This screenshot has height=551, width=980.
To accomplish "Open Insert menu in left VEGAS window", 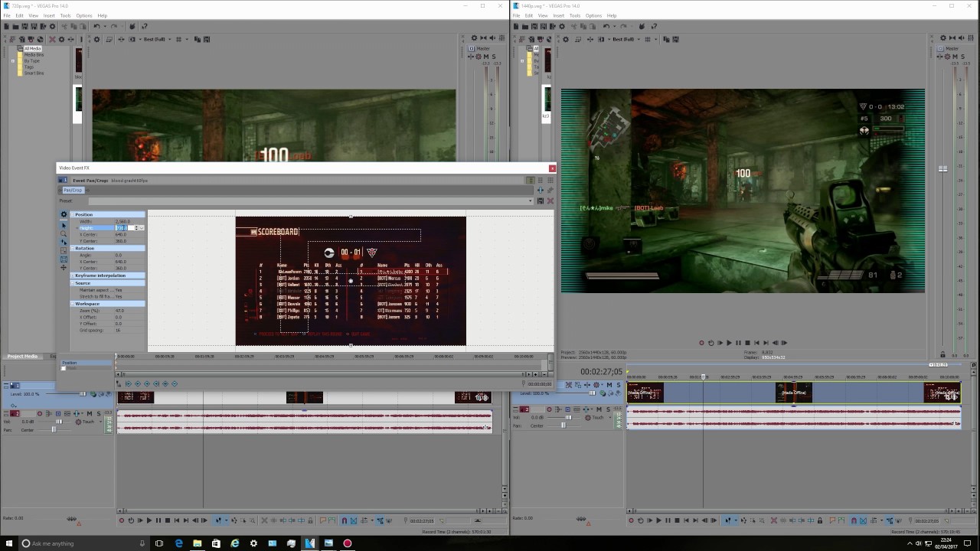I will [x=49, y=15].
